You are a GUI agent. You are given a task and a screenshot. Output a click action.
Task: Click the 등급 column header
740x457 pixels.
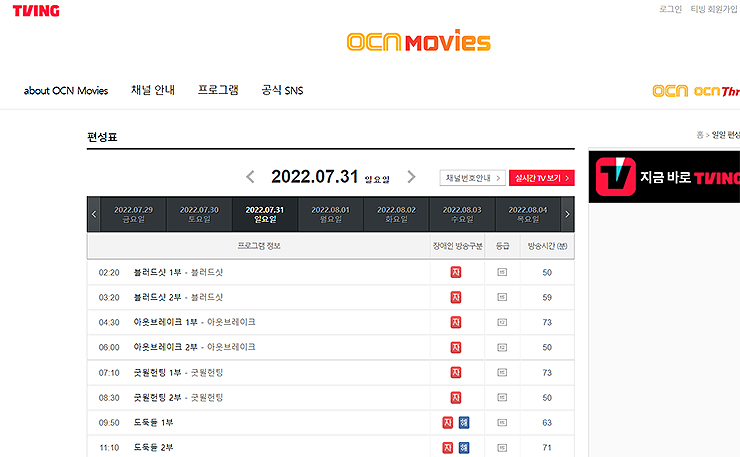click(x=502, y=246)
